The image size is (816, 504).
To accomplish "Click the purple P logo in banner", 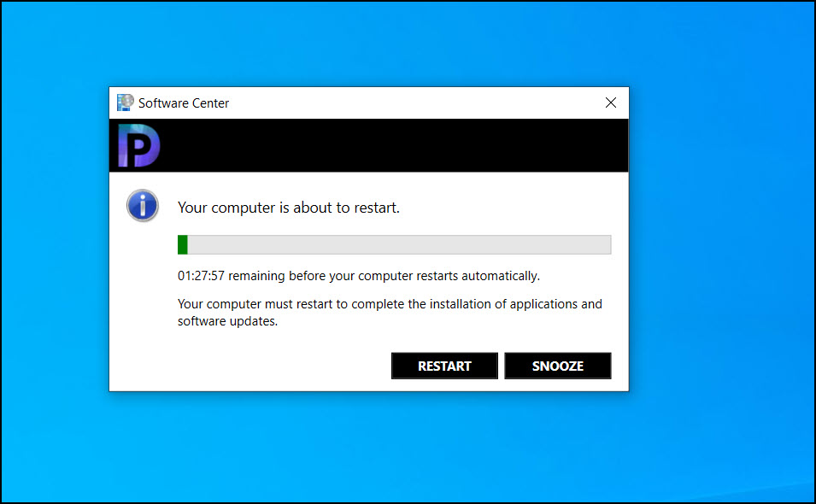I will [x=138, y=145].
